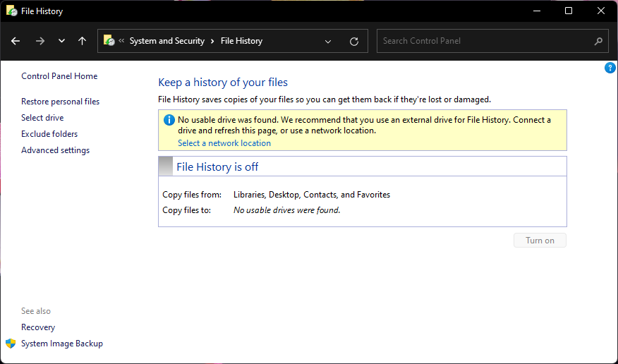Click the File History title bar icon

click(x=12, y=11)
